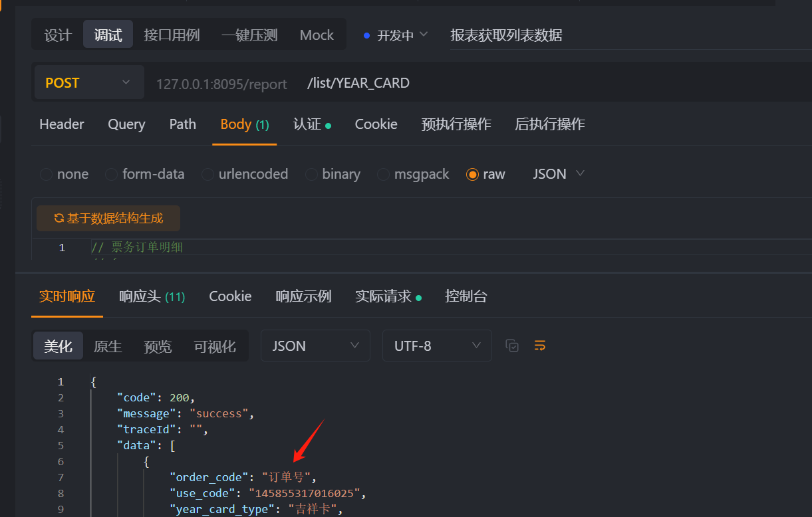The width and height of the screenshot is (812, 517).
Task: View the 响应头 response headers tab
Action: [152, 296]
